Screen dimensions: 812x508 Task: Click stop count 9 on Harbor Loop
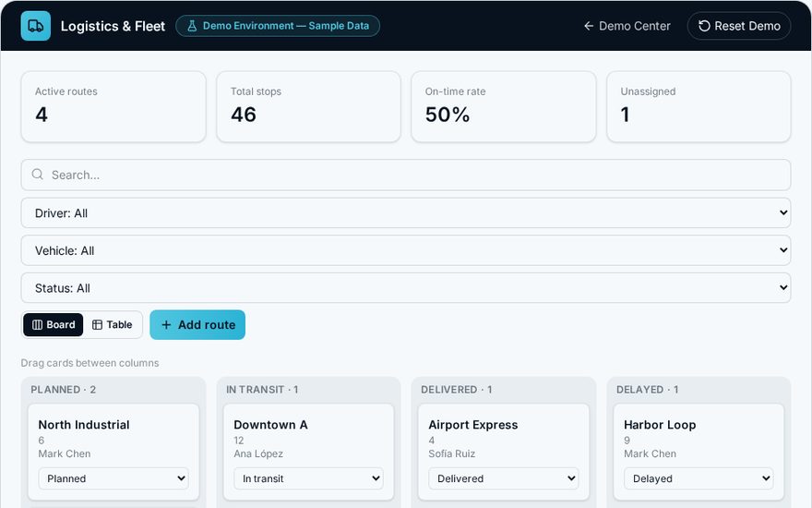coord(627,440)
